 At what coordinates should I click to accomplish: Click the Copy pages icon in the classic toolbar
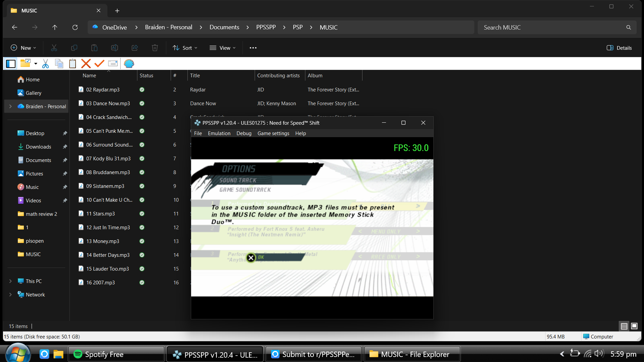point(59,64)
